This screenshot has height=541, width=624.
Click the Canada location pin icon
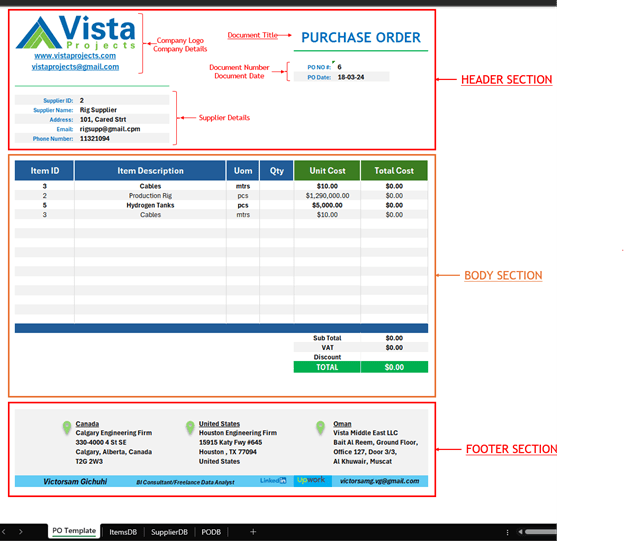pos(66,427)
